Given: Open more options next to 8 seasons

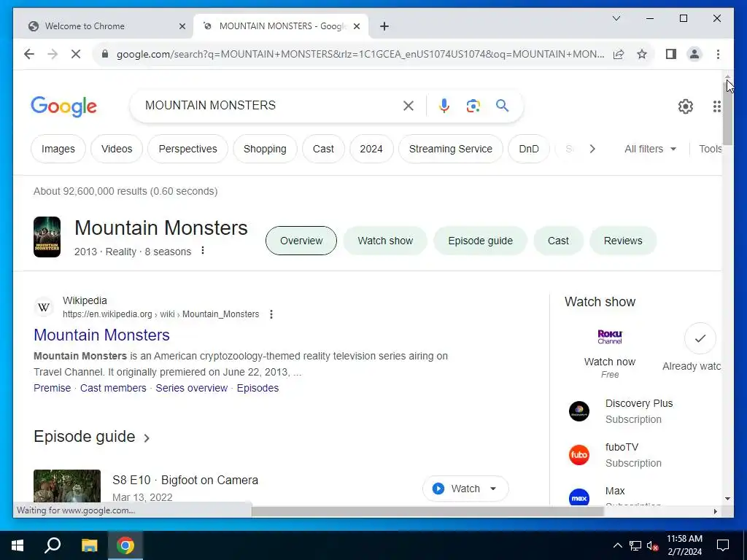Looking at the screenshot, I should coord(203,251).
